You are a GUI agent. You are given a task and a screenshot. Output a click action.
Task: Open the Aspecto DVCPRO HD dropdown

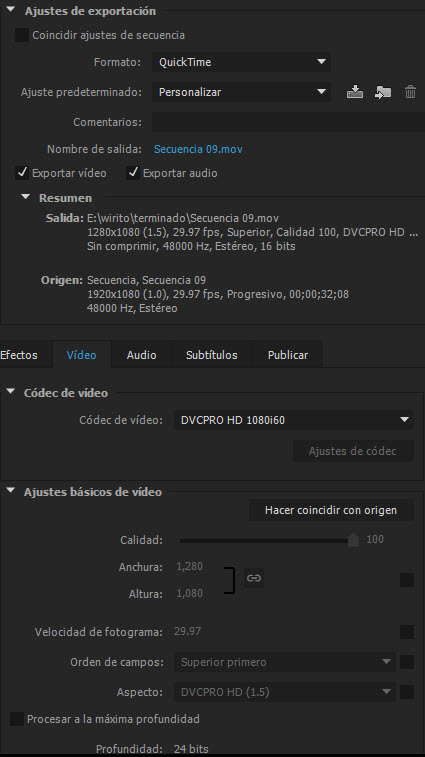(284, 692)
